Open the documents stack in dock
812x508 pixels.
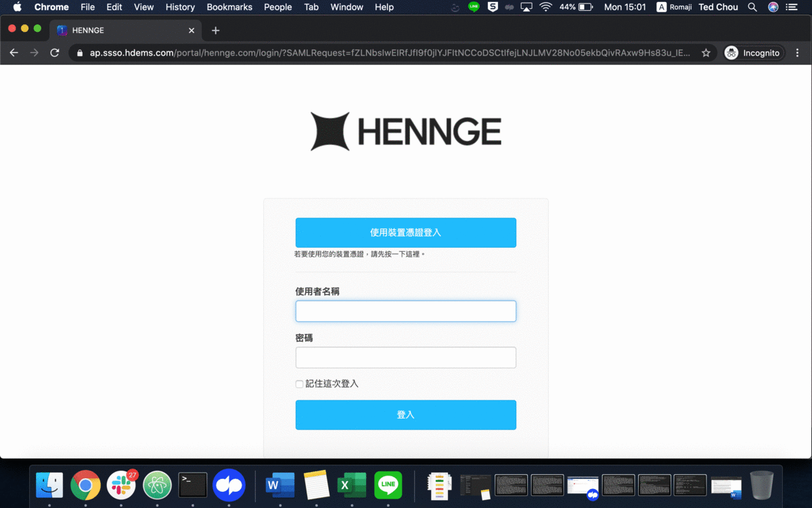[440, 485]
